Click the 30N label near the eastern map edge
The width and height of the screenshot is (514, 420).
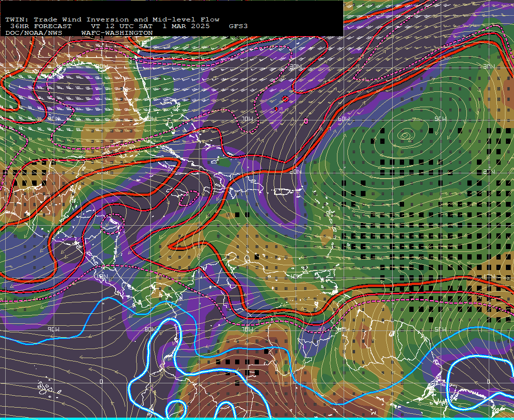click(489, 67)
